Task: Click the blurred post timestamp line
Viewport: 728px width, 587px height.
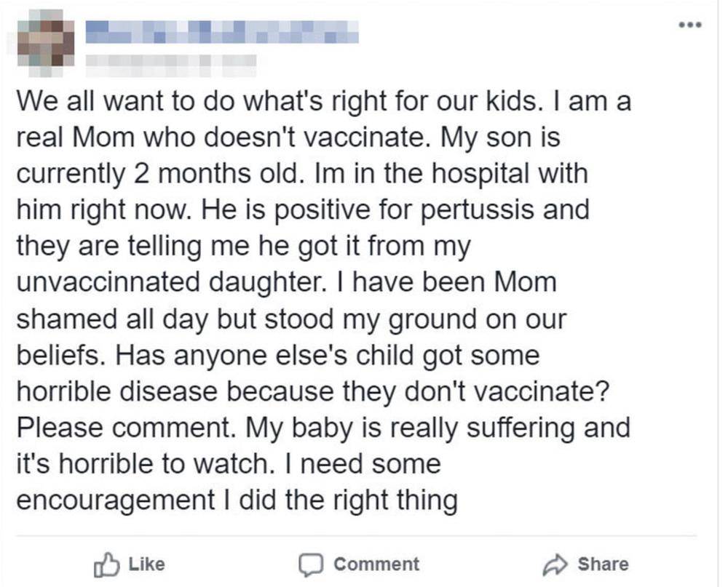Action: (170, 66)
